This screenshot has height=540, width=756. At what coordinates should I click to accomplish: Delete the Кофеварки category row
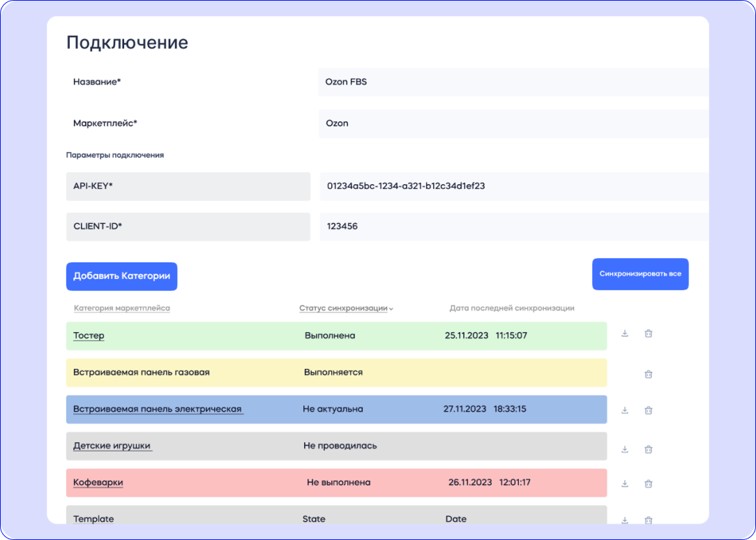(648, 483)
